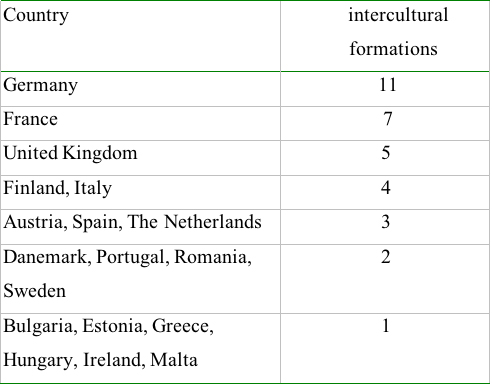Click the Danemark, Portugal, Romania text
The height and width of the screenshot is (385, 492).
(x=128, y=258)
